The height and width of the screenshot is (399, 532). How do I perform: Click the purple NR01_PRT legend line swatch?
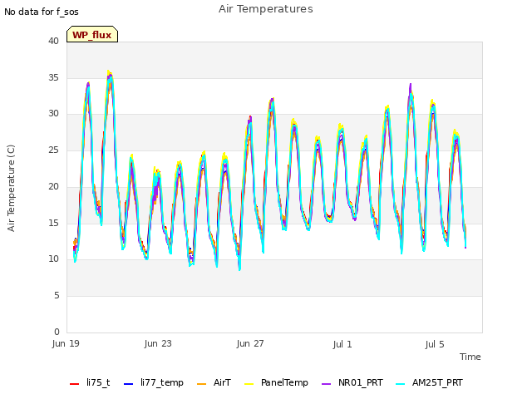pos(326,384)
